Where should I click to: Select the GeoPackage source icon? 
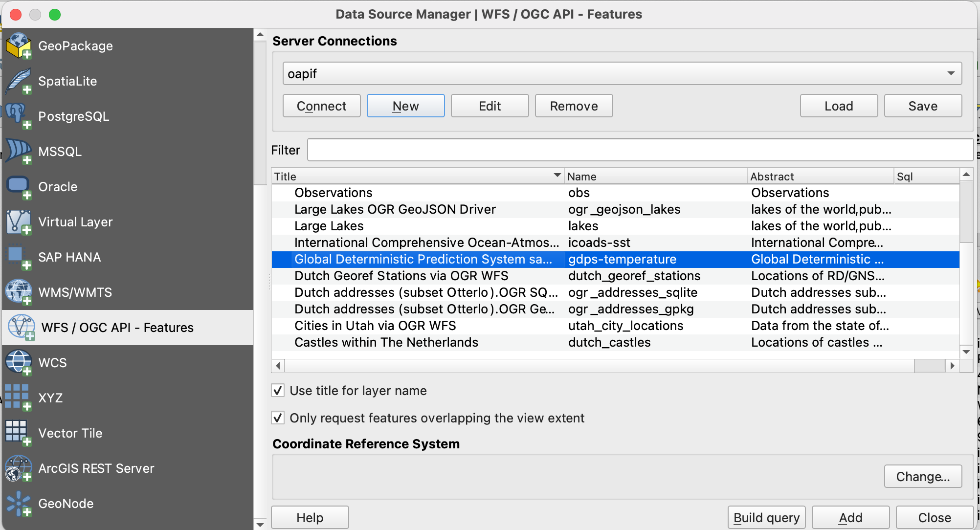tap(19, 46)
